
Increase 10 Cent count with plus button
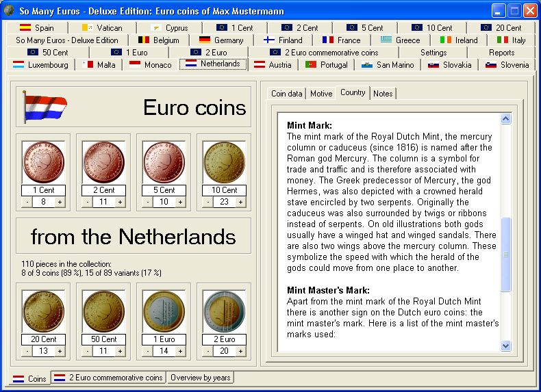(x=240, y=202)
